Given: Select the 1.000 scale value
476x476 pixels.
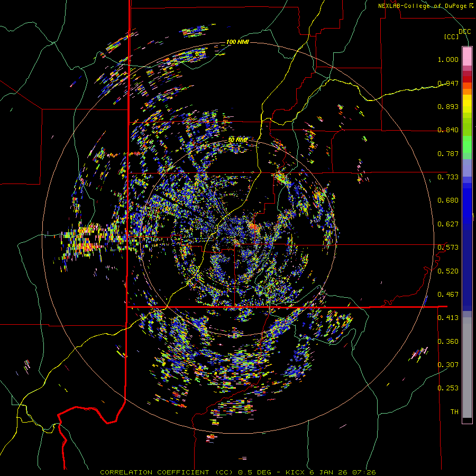Looking at the screenshot, I should [x=448, y=59].
